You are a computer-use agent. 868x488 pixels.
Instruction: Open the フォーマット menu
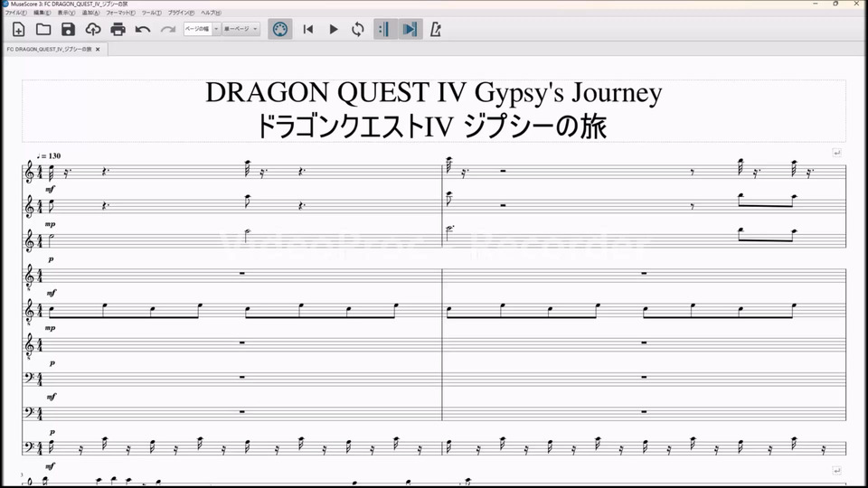[120, 13]
